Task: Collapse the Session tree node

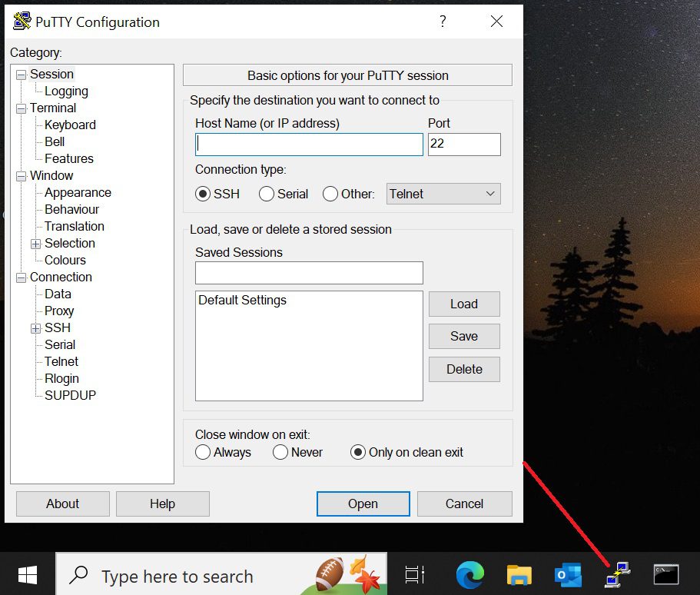Action: 21,75
